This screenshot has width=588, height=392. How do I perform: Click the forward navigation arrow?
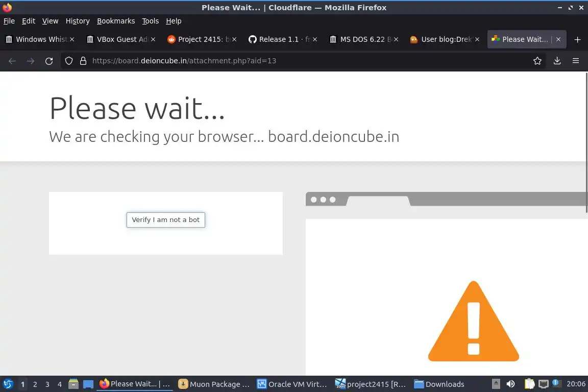31,61
